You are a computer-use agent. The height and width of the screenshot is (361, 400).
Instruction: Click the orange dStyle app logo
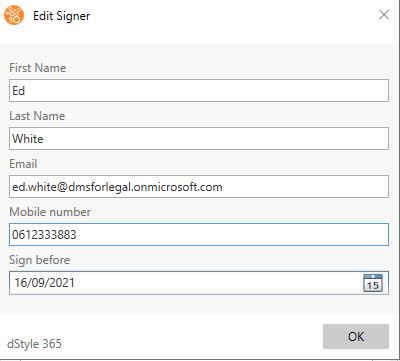pyautogui.click(x=14, y=15)
